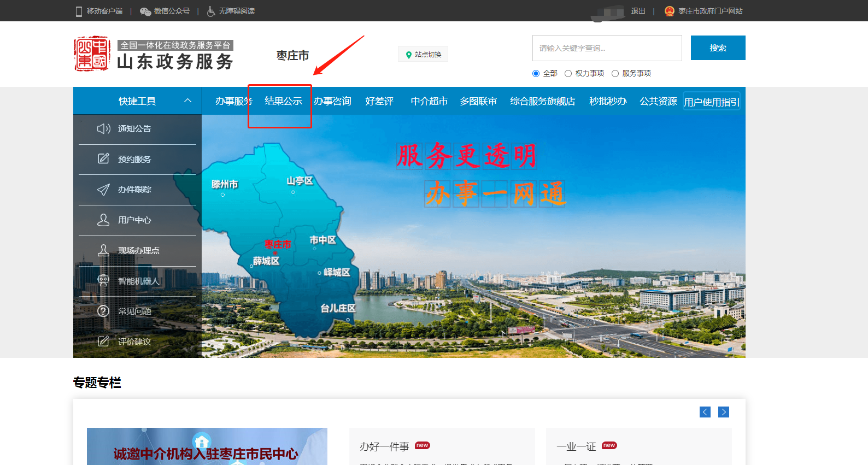Click the question mark icon for 常见问题
The image size is (868, 465).
103,311
